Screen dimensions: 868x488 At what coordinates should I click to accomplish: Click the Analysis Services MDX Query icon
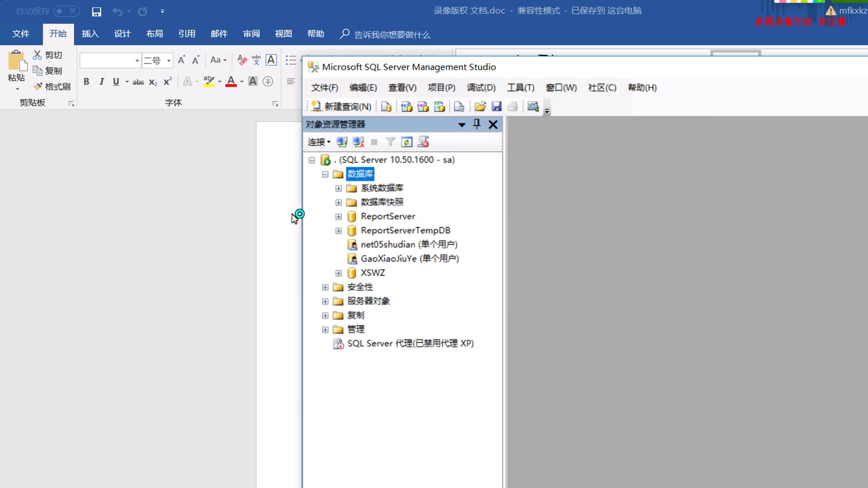click(x=407, y=106)
